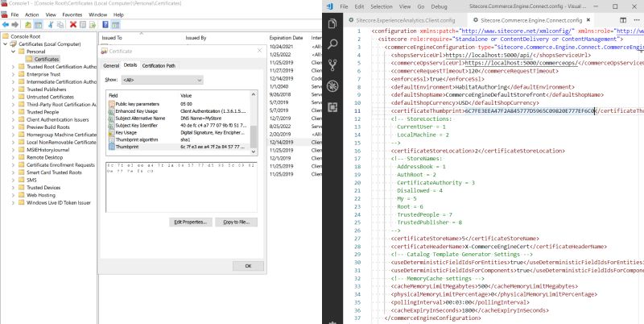Collapse the Personal folder node
Image resolution: width=644 pixels, height=324 pixels.
click(13, 52)
